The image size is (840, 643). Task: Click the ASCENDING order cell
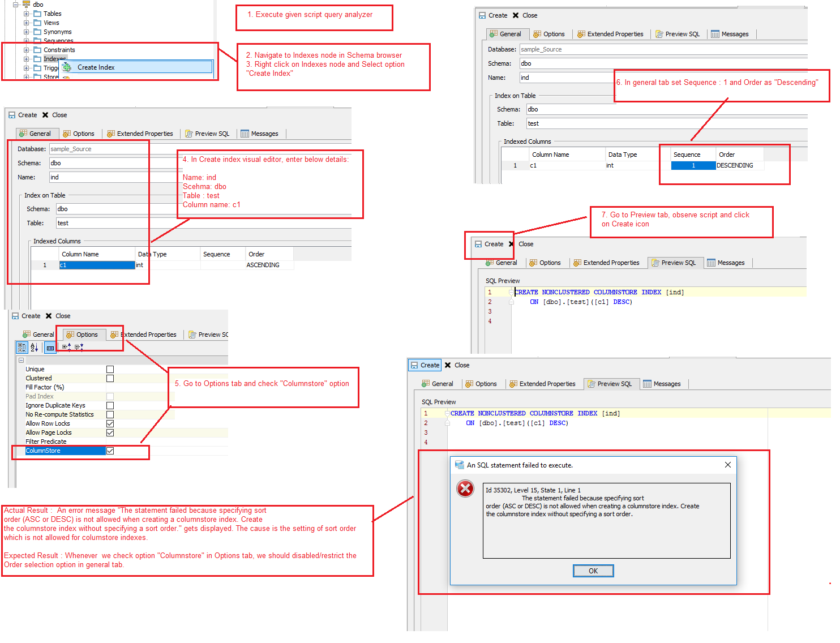pyautogui.click(x=269, y=265)
